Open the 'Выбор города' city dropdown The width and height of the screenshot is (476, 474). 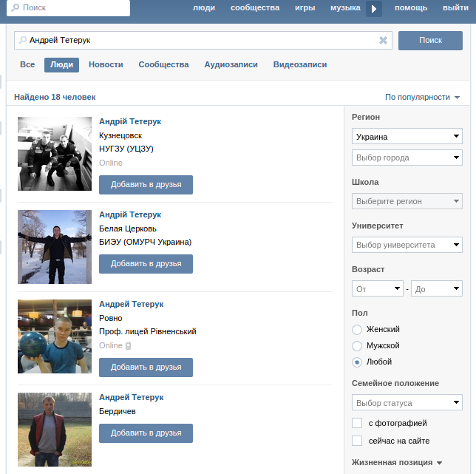pyautogui.click(x=407, y=158)
